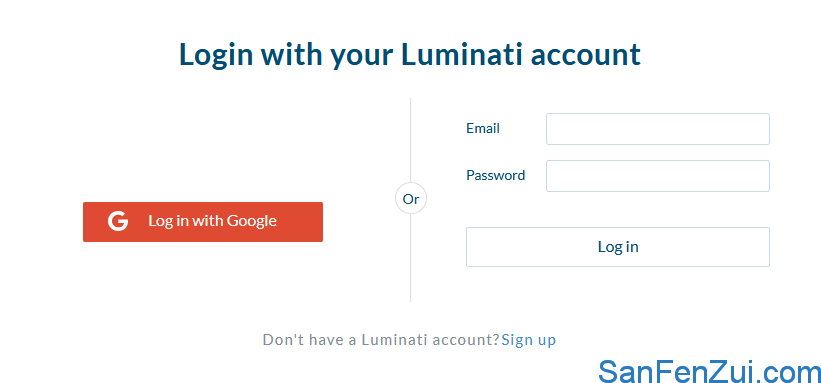
Task: Sign in using Log in with Google button
Action: pos(203,222)
